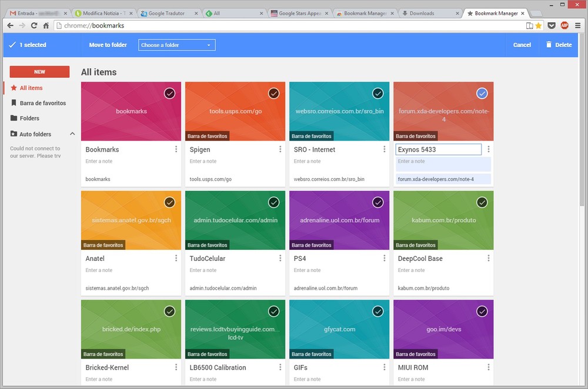Click the Delete trash icon
The image size is (588, 389).
click(549, 45)
